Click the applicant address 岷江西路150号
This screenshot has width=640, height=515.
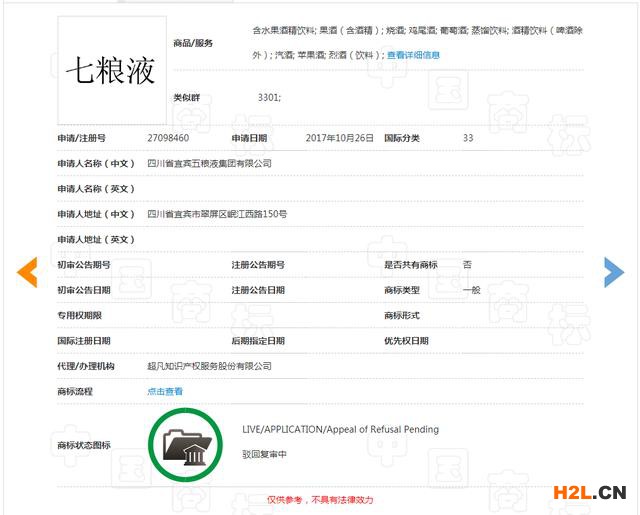(x=217, y=213)
